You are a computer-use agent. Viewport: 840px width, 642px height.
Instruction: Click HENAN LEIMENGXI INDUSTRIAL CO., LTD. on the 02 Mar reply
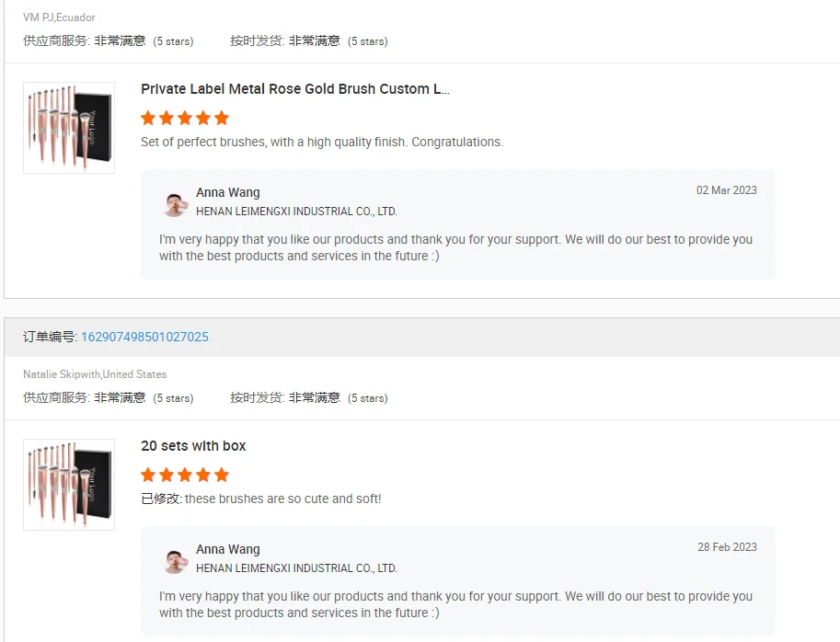coord(296,212)
